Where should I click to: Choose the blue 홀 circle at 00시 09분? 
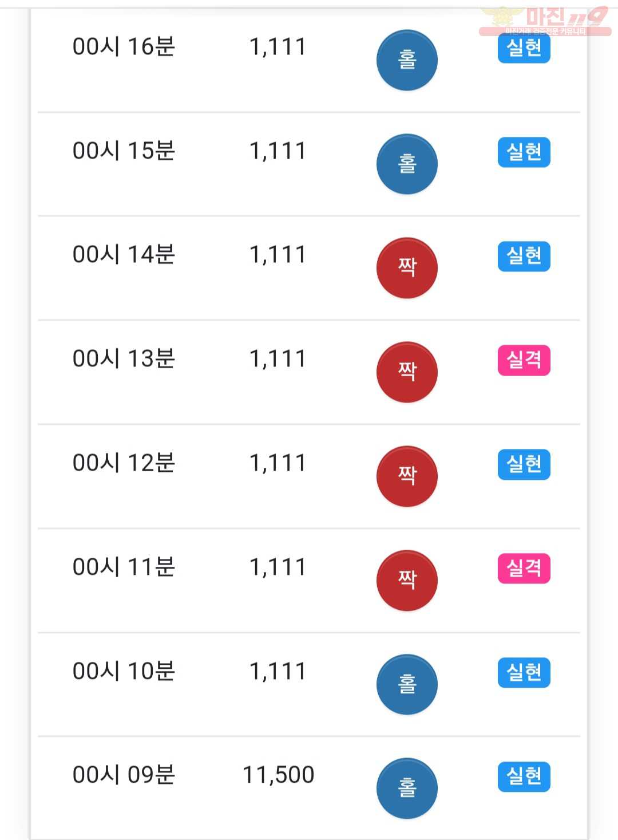(407, 788)
